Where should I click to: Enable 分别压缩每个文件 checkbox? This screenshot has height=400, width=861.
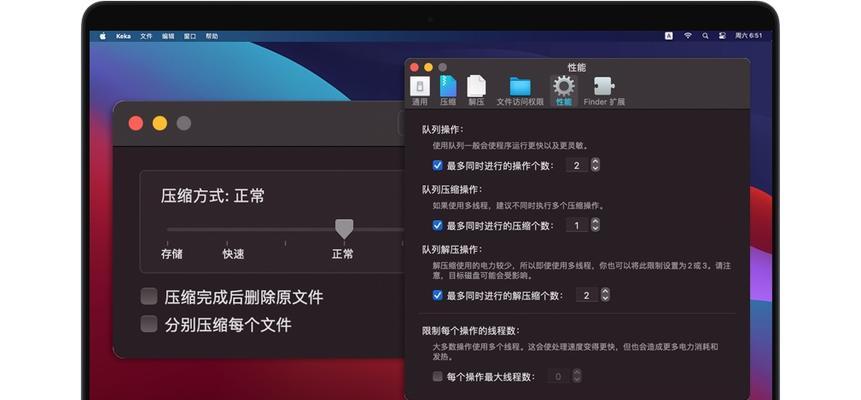[149, 324]
